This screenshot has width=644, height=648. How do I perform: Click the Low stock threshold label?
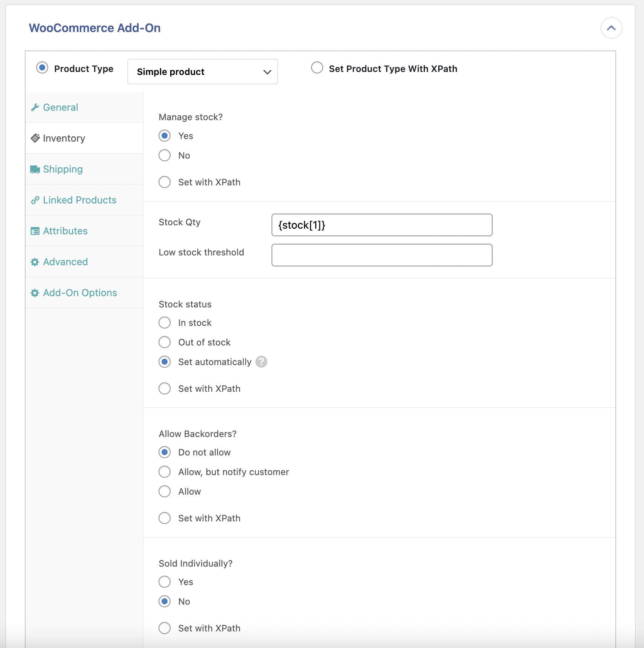coord(201,252)
